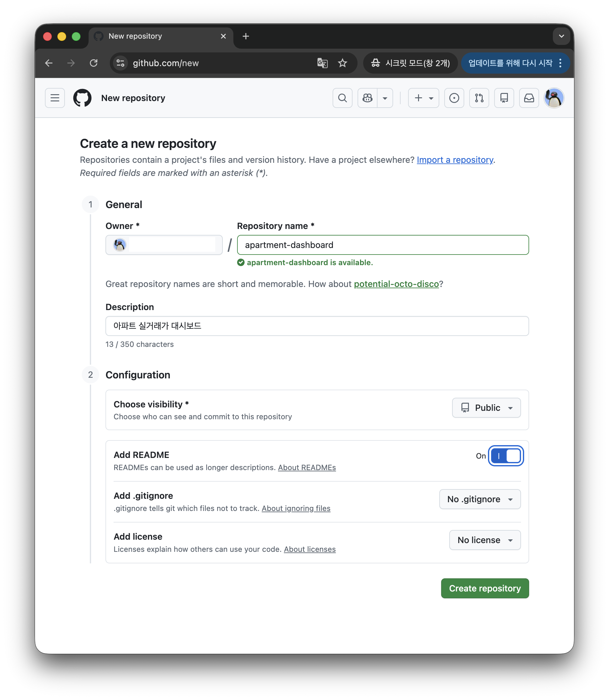The width and height of the screenshot is (609, 700).
Task: Click the Description input field
Action: (317, 326)
